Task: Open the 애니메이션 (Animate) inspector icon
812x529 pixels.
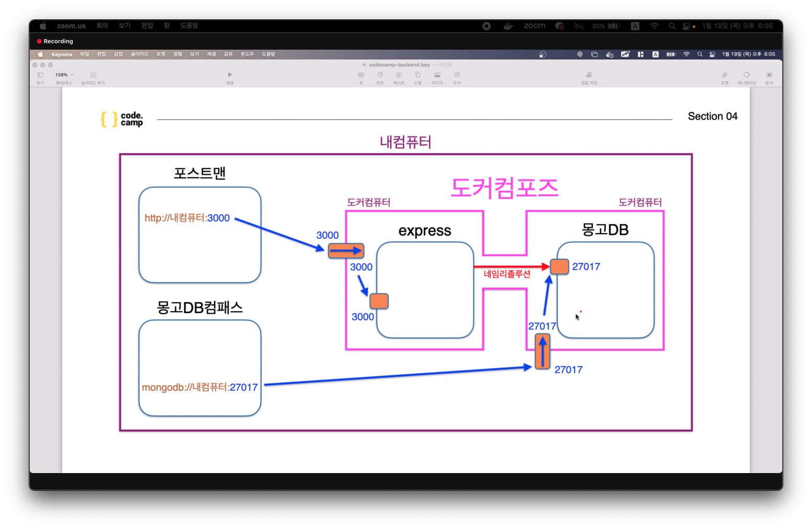Action: tap(747, 75)
